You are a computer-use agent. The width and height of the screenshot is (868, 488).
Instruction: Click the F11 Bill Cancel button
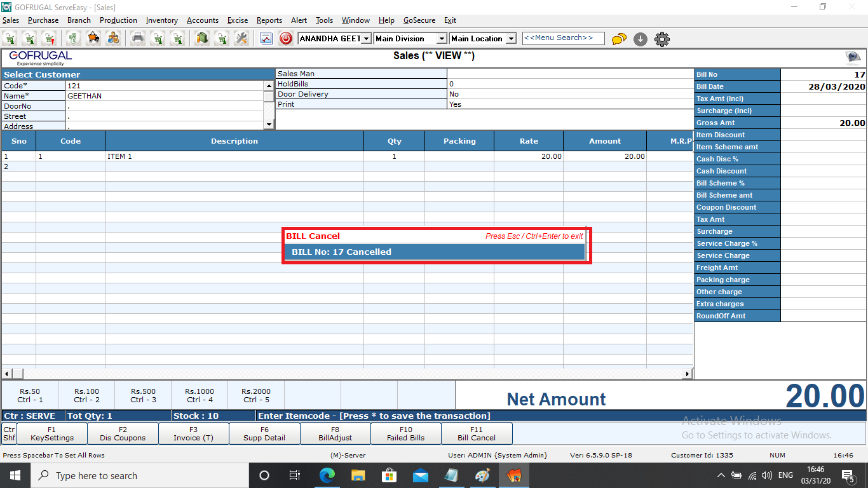tap(477, 433)
